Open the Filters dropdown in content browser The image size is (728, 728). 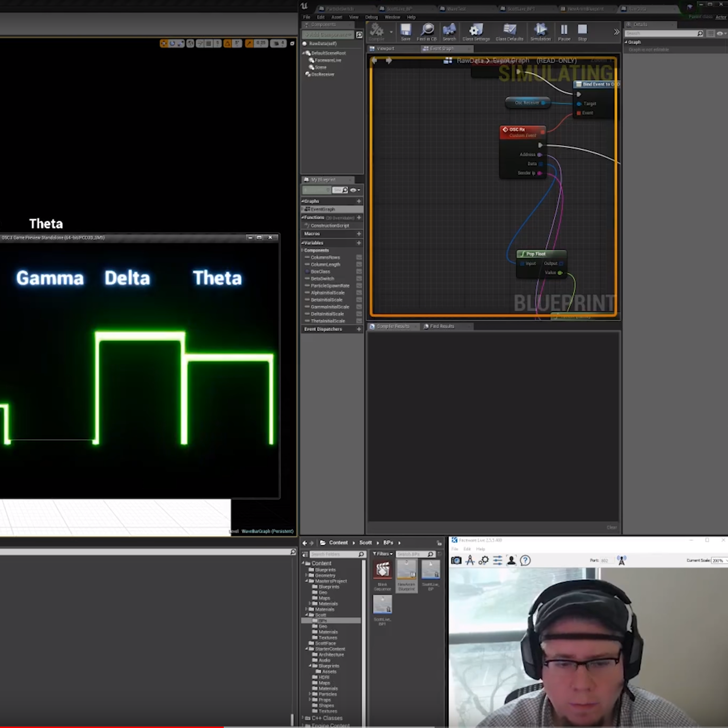pyautogui.click(x=383, y=554)
